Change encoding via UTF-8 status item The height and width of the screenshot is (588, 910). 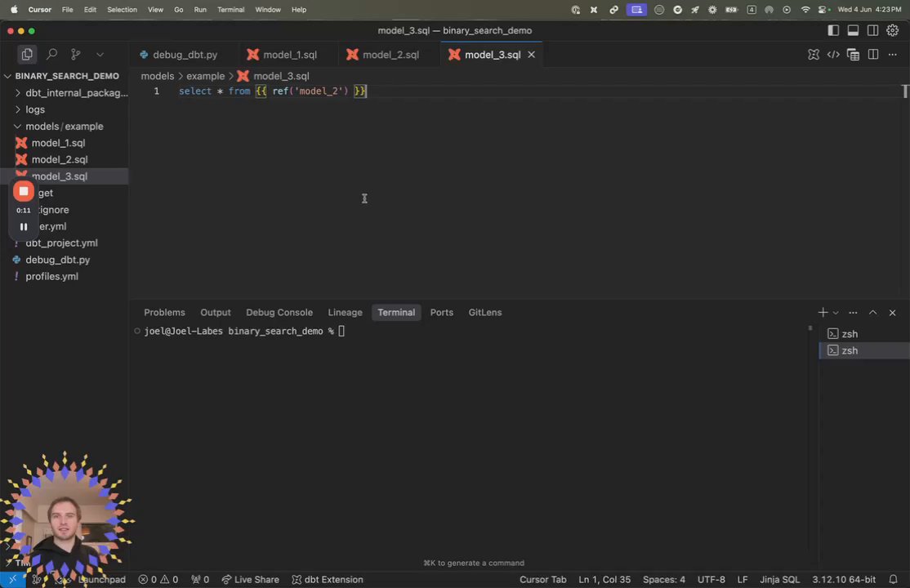[711, 579]
